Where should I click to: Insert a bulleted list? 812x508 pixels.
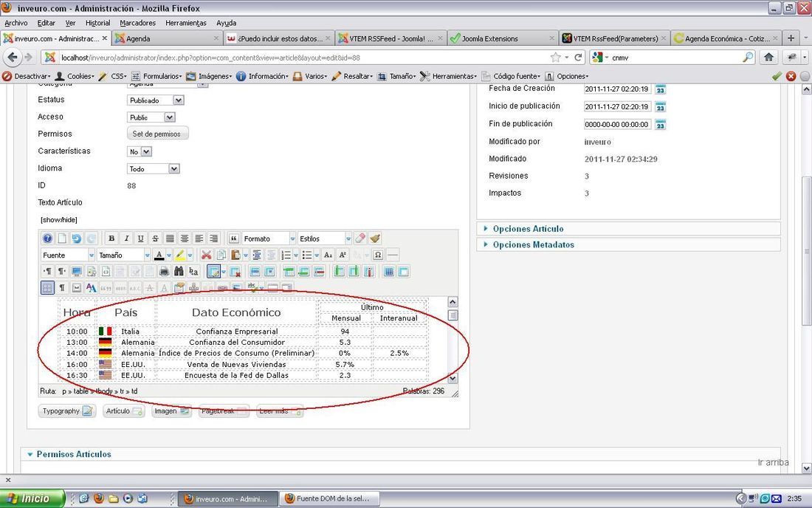307,255
